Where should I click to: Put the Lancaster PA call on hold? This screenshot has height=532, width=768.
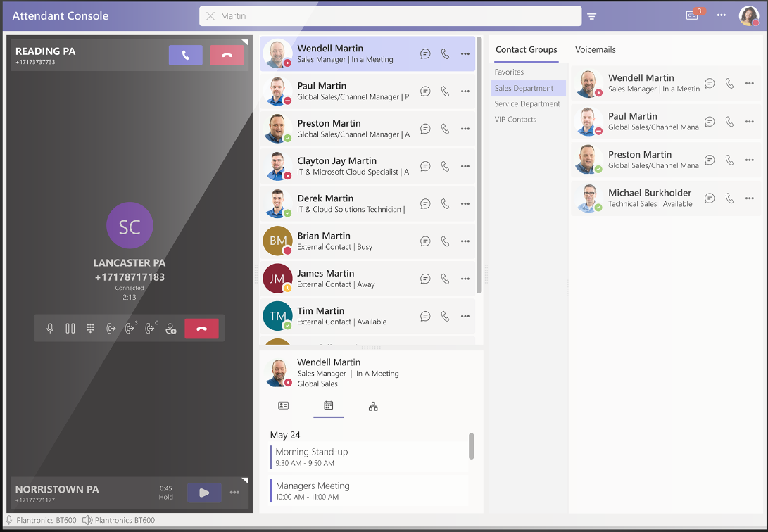click(x=70, y=329)
